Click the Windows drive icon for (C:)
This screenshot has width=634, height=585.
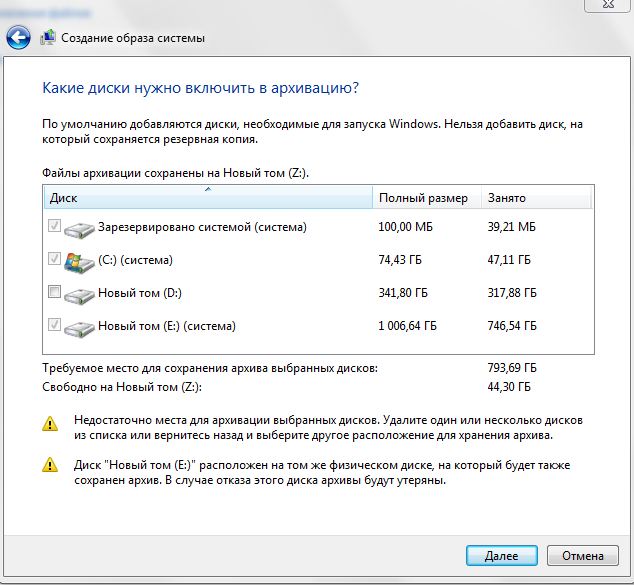click(79, 262)
